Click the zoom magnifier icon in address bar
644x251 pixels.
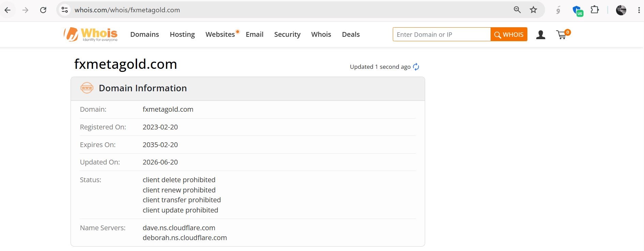pyautogui.click(x=517, y=10)
